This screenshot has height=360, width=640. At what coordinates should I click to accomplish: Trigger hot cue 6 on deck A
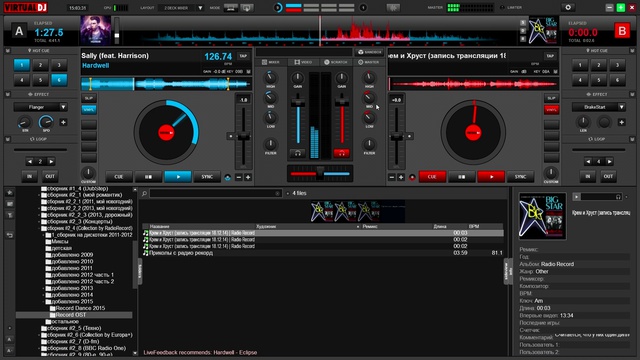[59, 80]
